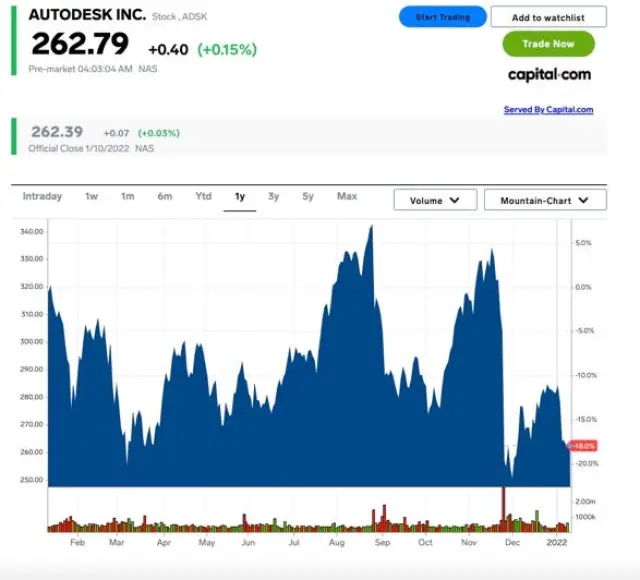This screenshot has width=640, height=580.
Task: Change chart range to 3y
Action: point(273,197)
